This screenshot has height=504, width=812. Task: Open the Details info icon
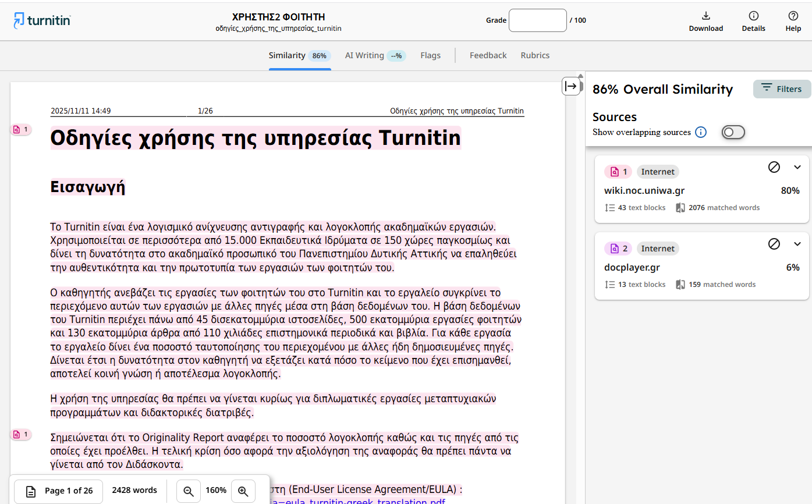(753, 16)
